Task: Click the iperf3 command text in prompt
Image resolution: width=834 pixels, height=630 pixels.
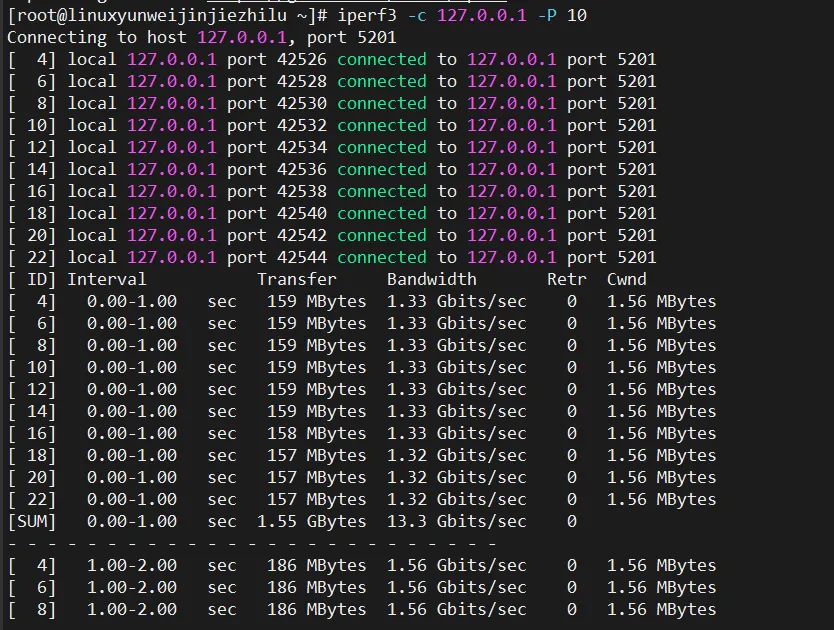Action: click(367, 15)
